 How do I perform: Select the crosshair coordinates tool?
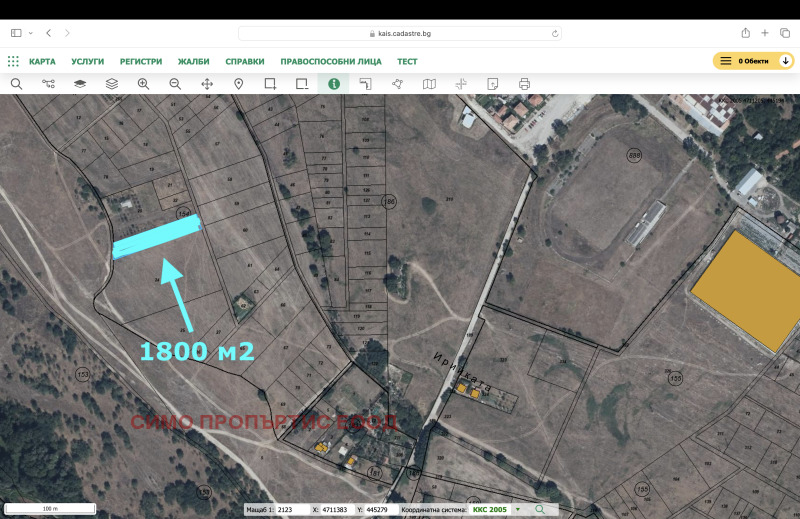pos(461,84)
